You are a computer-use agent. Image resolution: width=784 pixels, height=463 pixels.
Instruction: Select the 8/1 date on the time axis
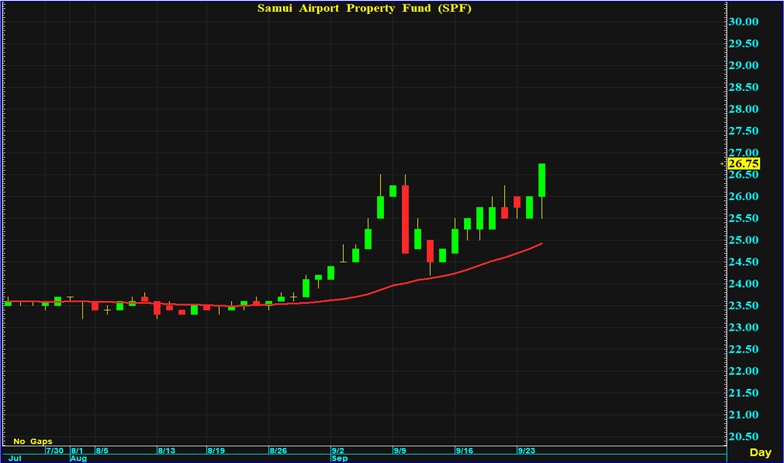click(77, 450)
